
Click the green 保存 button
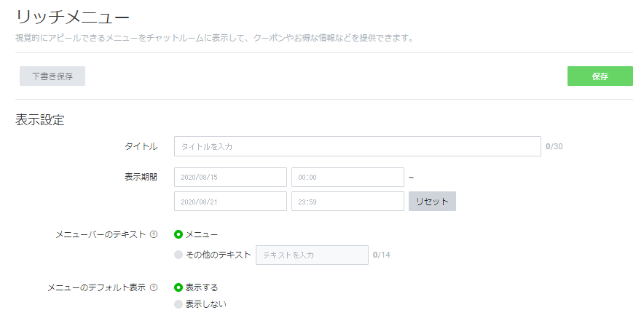coord(600,76)
